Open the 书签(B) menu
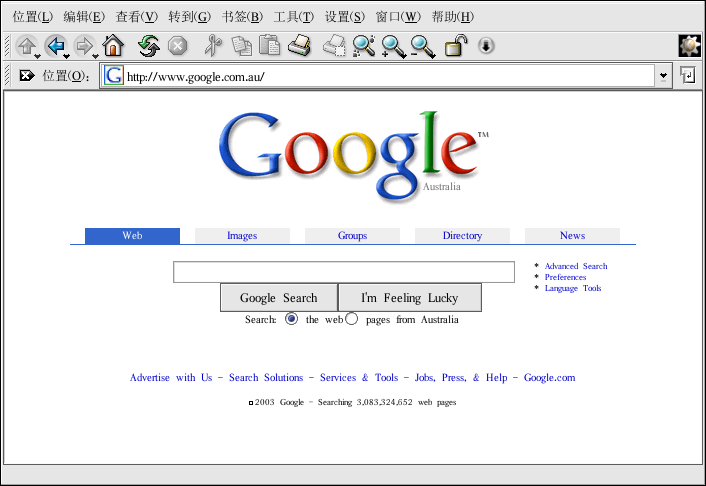Viewport: 706px width, 486px height. 242,17
